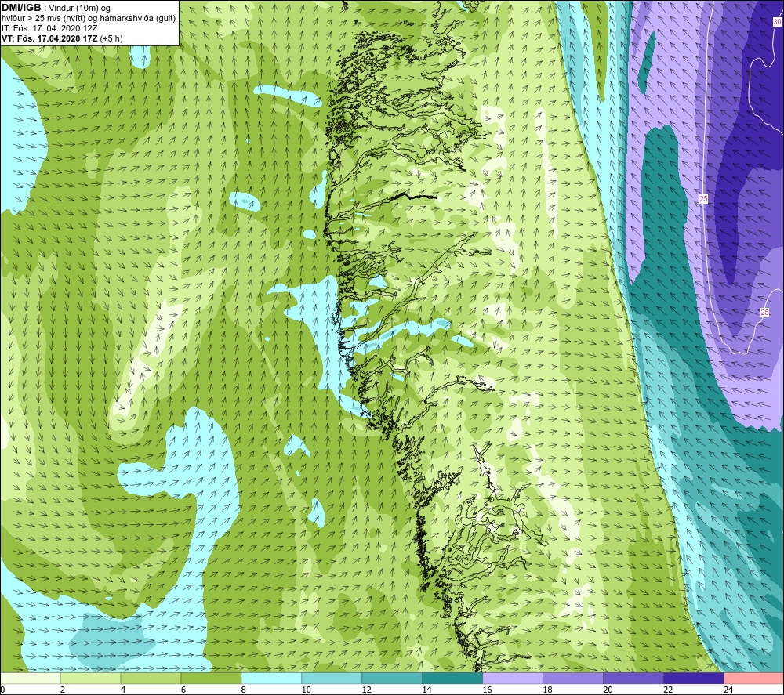Click the 30 contour label
The height and width of the screenshot is (695, 784).
(x=777, y=21)
